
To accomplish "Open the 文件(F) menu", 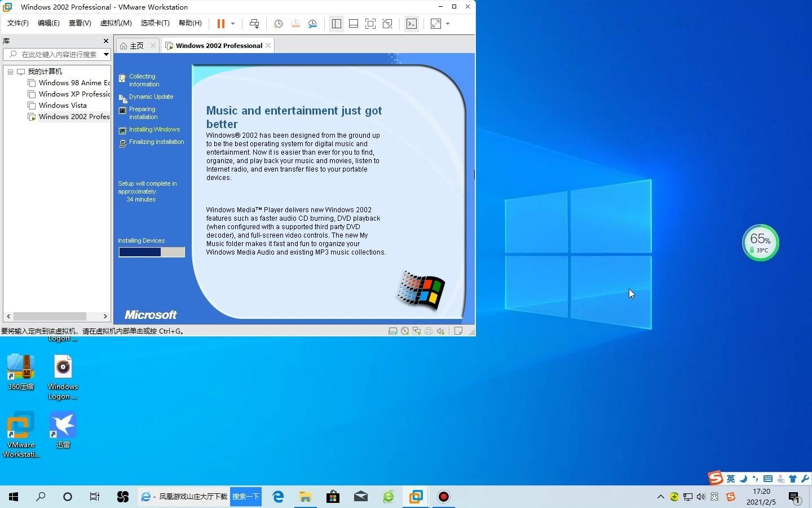I will pos(18,23).
